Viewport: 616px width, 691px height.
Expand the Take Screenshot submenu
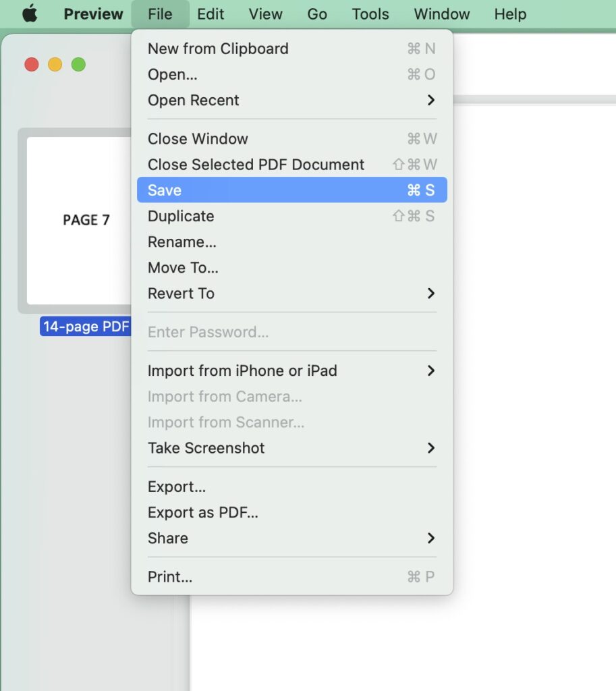coord(291,448)
